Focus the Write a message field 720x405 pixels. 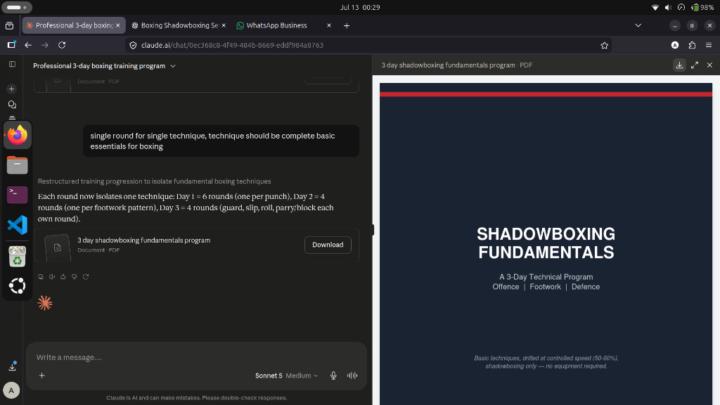pos(197,357)
